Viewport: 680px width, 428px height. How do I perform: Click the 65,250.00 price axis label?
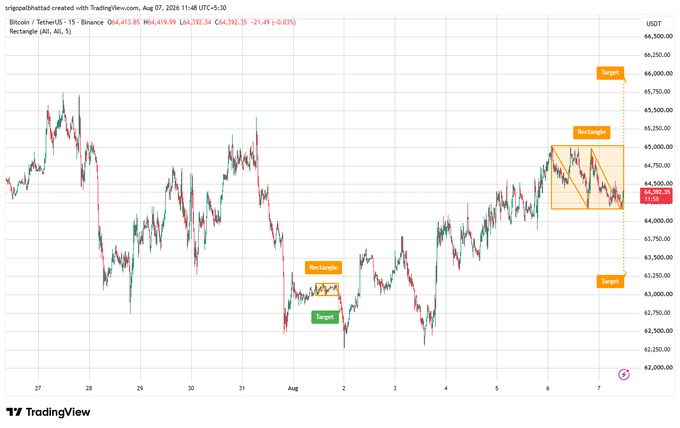coord(658,129)
